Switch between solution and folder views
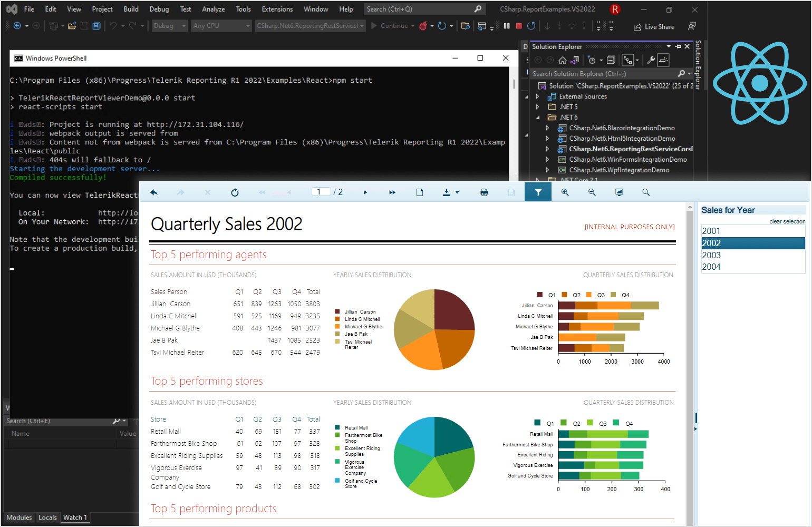Screen dimensions: 812x527 [575, 60]
